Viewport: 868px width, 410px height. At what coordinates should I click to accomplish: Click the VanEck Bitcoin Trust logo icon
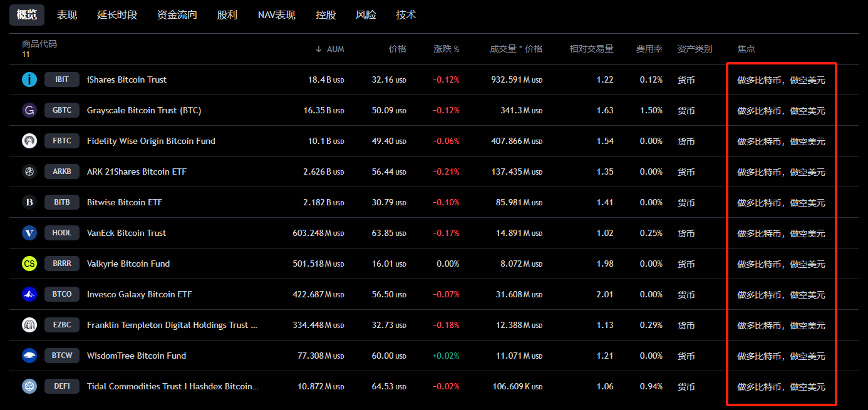[x=29, y=233]
